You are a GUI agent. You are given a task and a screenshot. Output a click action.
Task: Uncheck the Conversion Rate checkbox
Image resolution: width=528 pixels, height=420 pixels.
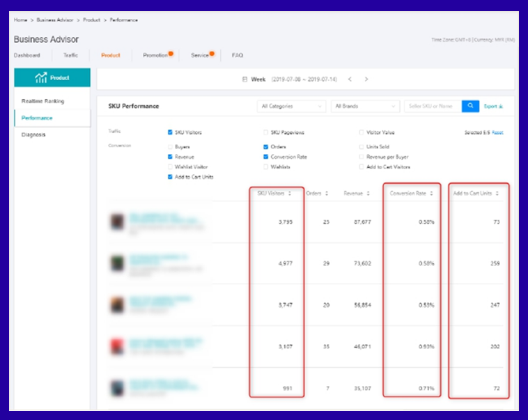[265, 157]
